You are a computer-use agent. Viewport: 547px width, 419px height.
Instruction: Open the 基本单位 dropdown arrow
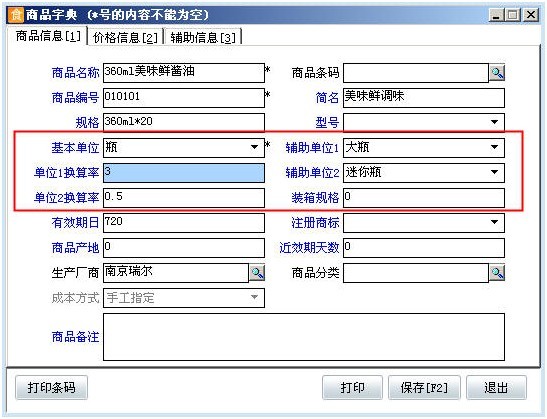tap(255, 147)
